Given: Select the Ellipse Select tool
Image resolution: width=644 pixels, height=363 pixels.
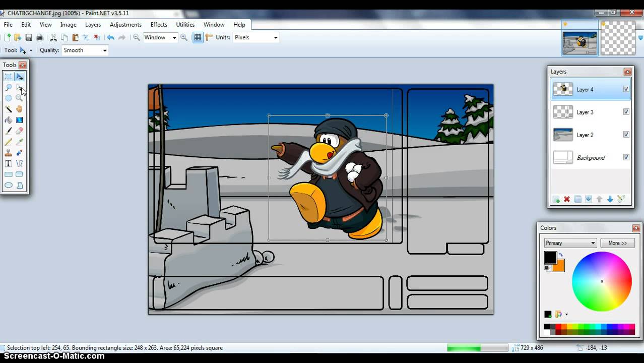Looking at the screenshot, I should click(x=9, y=98).
